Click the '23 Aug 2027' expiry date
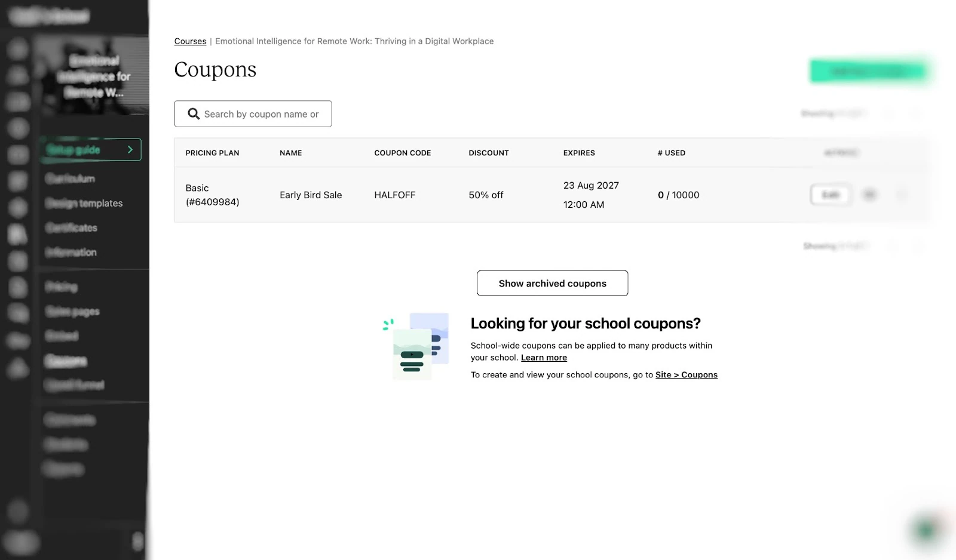Image resolution: width=956 pixels, height=560 pixels. 591,185
